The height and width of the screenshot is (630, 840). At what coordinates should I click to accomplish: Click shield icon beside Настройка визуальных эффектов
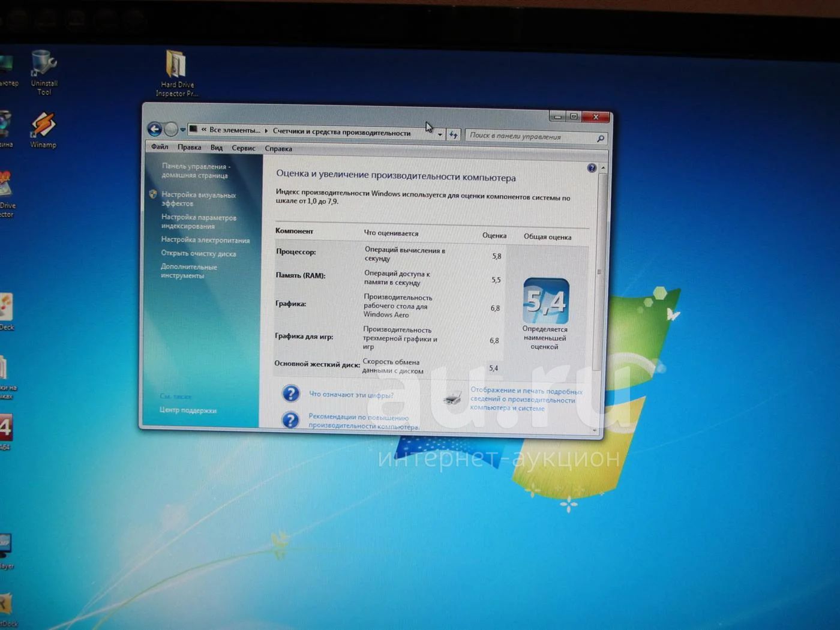(153, 194)
